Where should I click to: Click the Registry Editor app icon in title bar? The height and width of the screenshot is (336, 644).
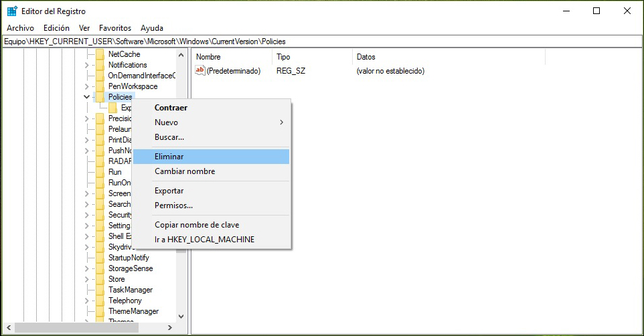[x=12, y=11]
